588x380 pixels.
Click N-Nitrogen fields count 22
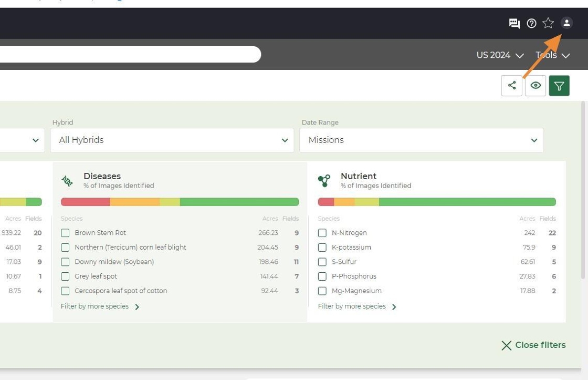(552, 233)
